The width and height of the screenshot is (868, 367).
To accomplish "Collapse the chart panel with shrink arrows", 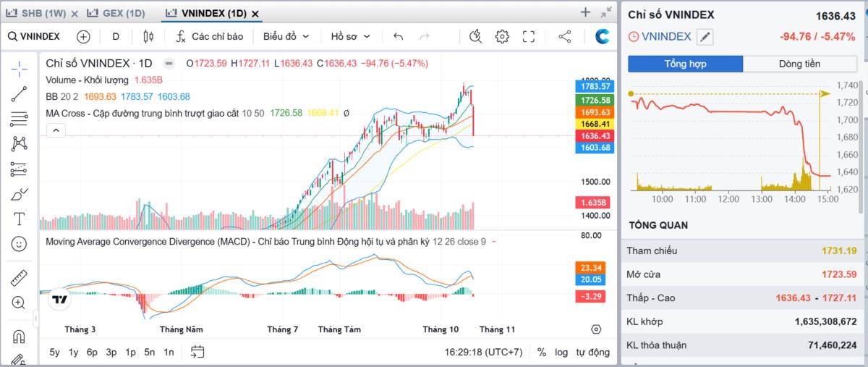I will 606,12.
